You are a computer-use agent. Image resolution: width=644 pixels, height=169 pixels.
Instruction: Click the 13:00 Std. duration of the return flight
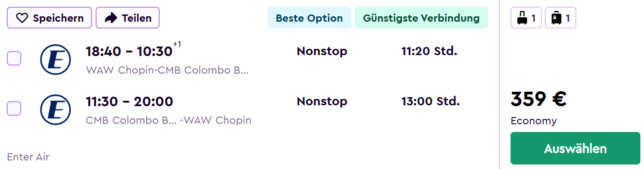(x=430, y=101)
